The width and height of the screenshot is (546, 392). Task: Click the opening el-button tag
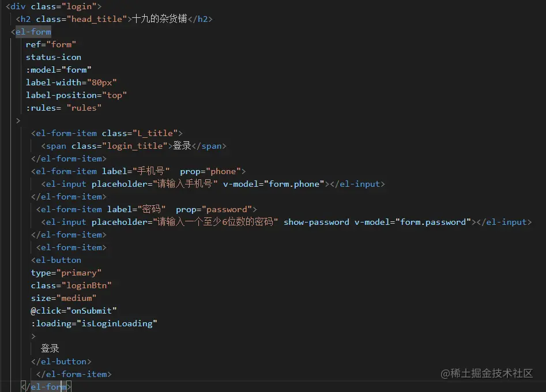pyautogui.click(x=56, y=260)
